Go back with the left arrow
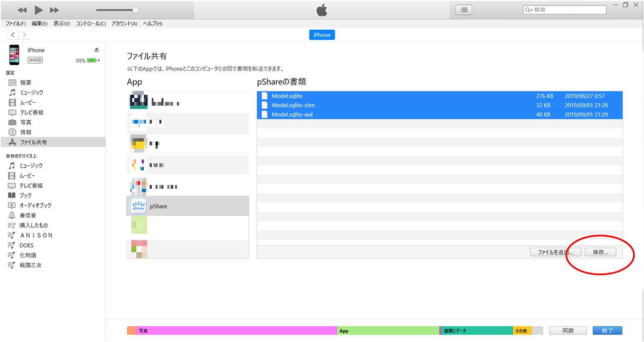Image resolution: width=644 pixels, height=342 pixels. [x=13, y=35]
